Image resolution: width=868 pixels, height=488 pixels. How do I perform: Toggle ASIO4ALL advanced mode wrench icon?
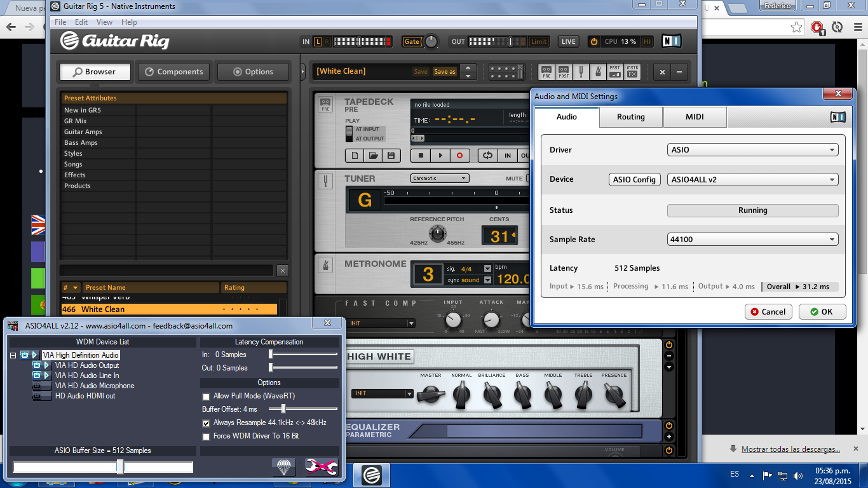pos(321,467)
